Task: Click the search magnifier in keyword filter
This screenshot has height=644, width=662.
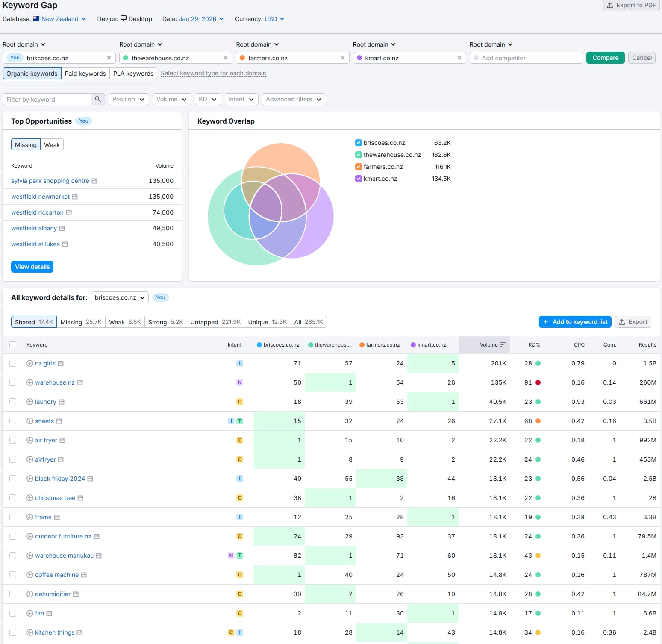Action: [97, 99]
